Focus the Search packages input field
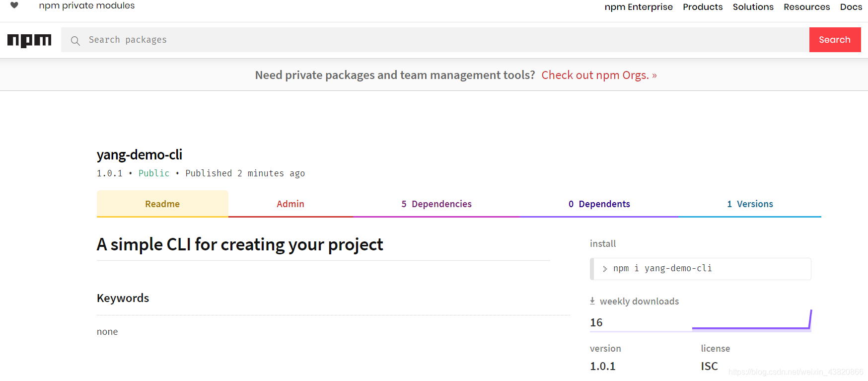 435,40
